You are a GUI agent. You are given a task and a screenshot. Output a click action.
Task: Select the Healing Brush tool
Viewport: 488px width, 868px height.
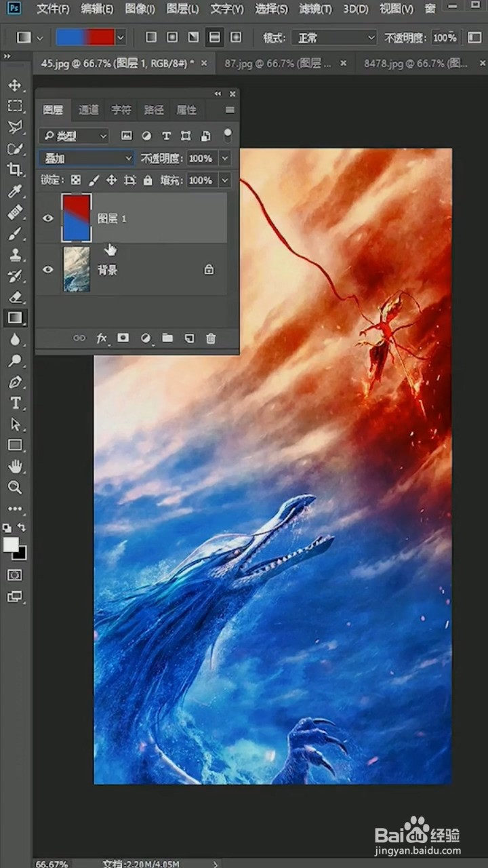coord(15,212)
